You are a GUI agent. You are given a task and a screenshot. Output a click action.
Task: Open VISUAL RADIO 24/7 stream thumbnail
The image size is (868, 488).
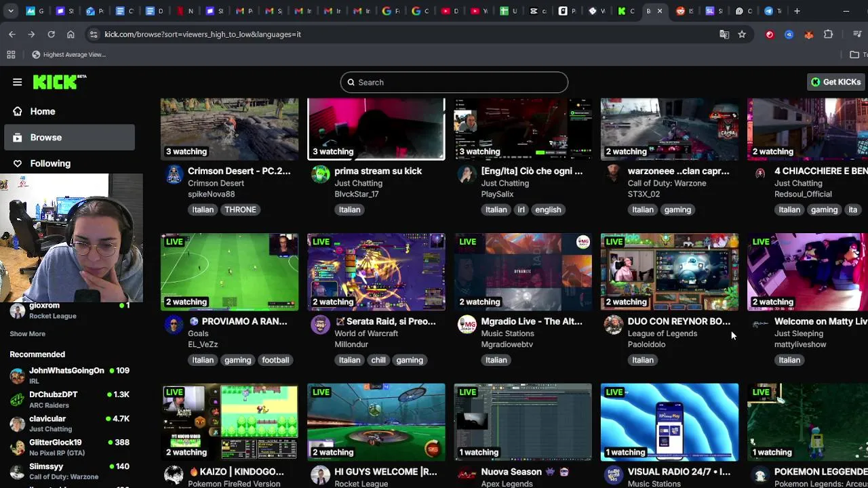point(669,422)
